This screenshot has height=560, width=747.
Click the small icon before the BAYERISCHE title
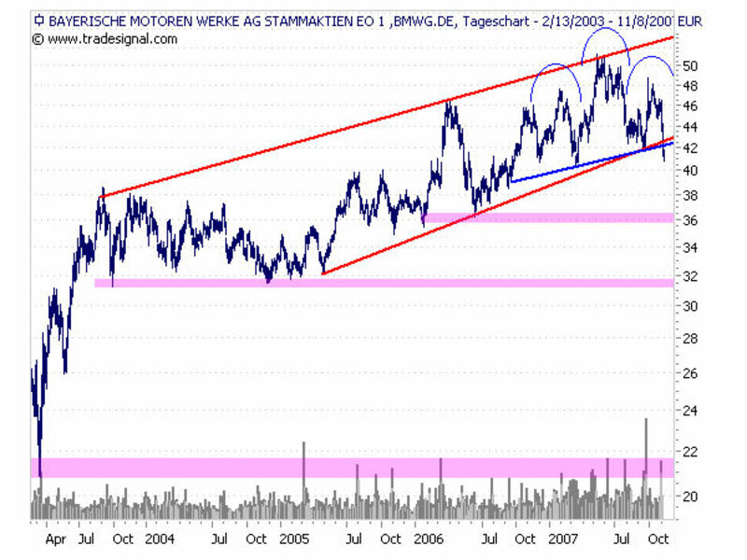point(37,20)
